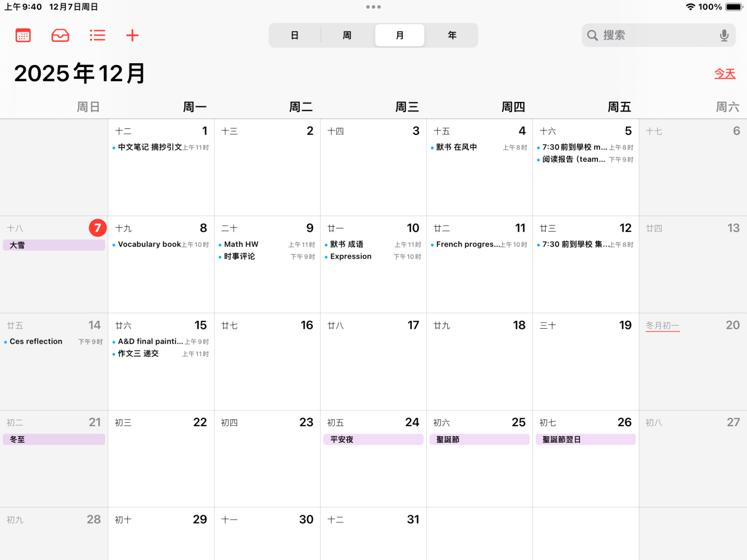The image size is (747, 560).
Task: Open the 聖誕節 holiday banner
Action: pyautogui.click(x=479, y=440)
